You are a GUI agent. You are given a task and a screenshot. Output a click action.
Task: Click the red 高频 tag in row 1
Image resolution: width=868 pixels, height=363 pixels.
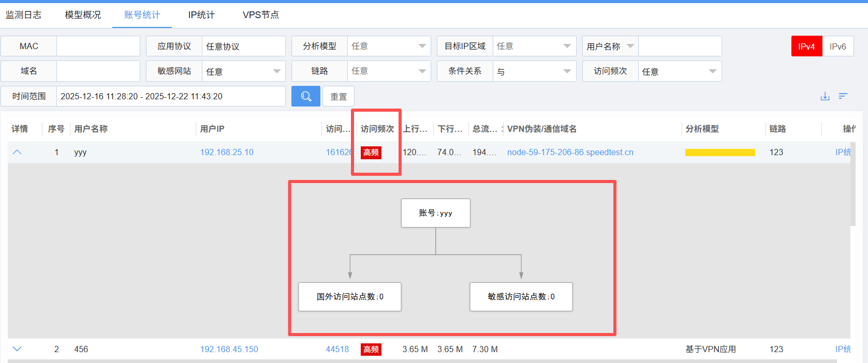(371, 153)
